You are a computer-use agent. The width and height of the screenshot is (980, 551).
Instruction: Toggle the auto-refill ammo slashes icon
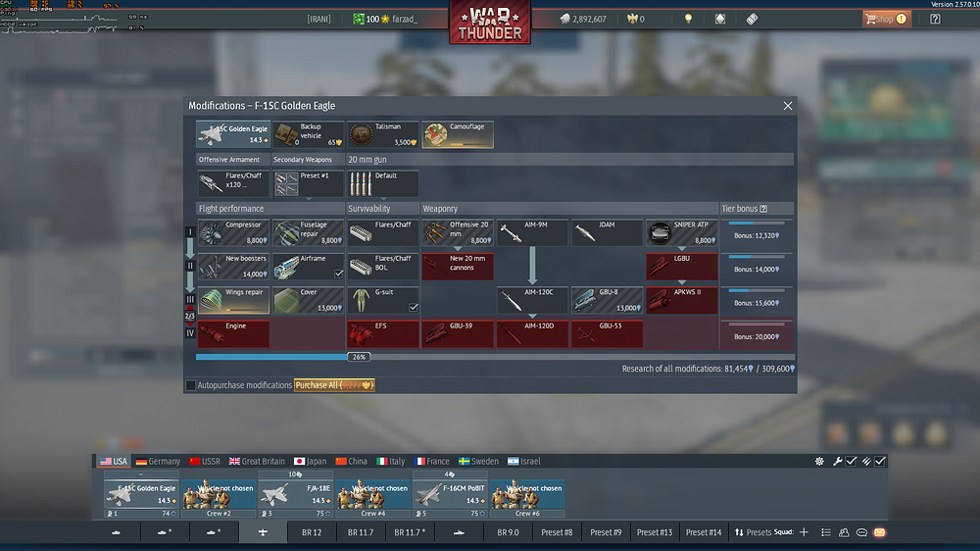[x=866, y=461]
